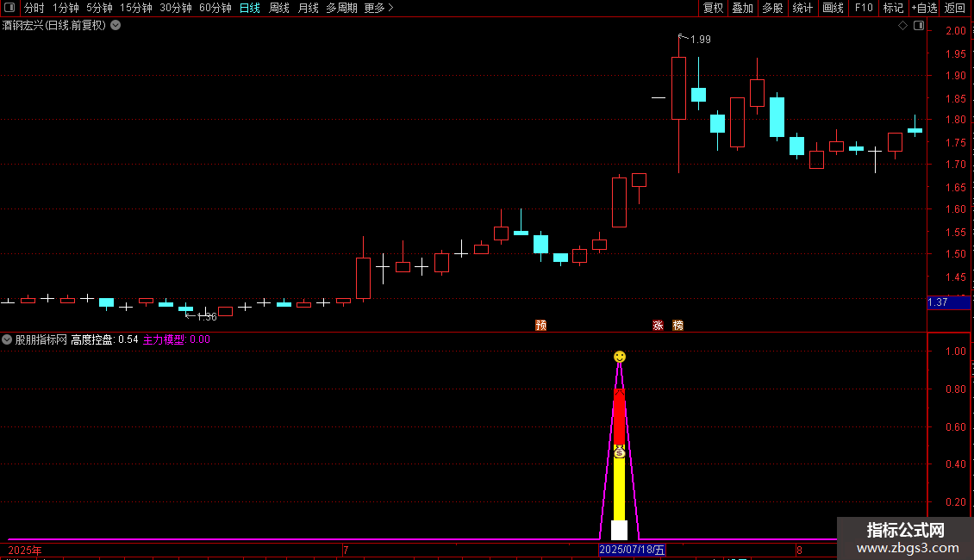Click the 2025年 label on time axis
Viewport: 974px width, 560px height.
pos(25,550)
